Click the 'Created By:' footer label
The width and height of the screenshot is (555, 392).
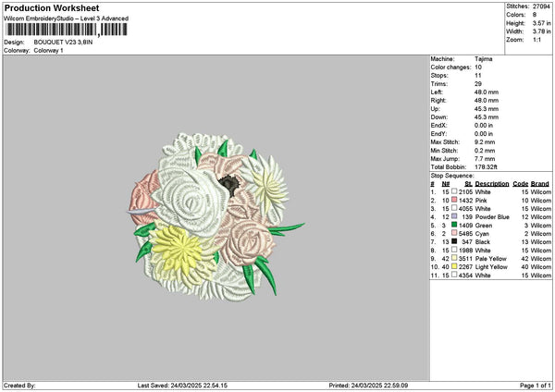[x=19, y=386]
